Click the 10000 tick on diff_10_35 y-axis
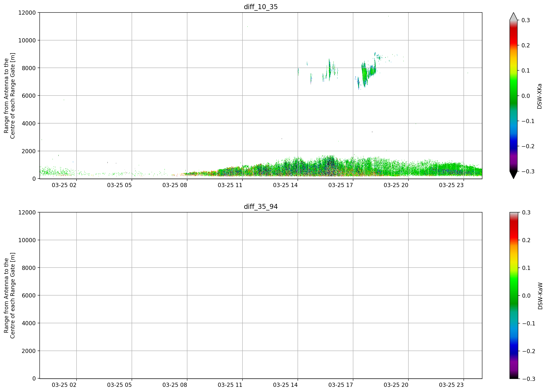 pyautogui.click(x=27, y=40)
